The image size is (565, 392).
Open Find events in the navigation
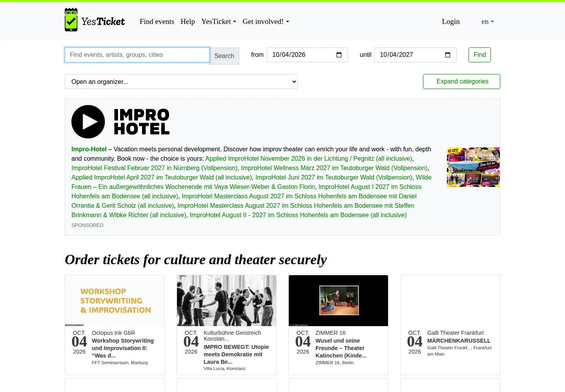157,22
